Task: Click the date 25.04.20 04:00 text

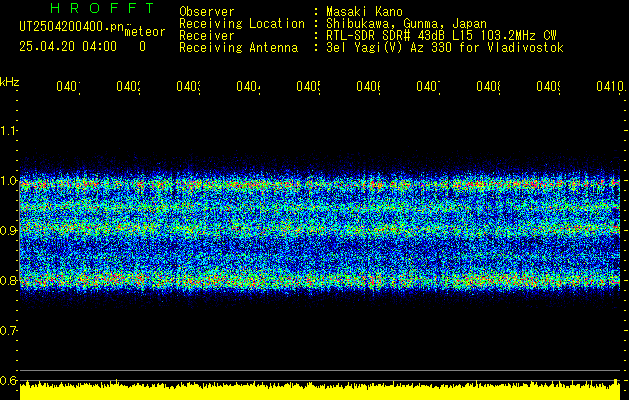Action: point(68,47)
